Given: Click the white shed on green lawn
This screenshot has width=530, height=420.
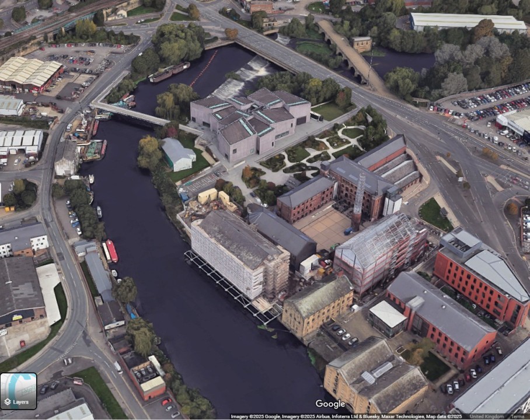Looking at the screenshot, I should [177, 154].
